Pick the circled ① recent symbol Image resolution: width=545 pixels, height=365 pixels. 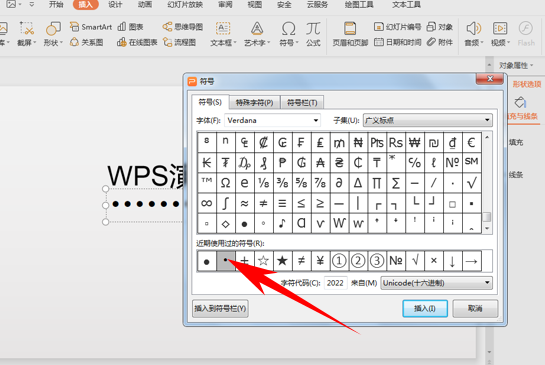(x=339, y=261)
